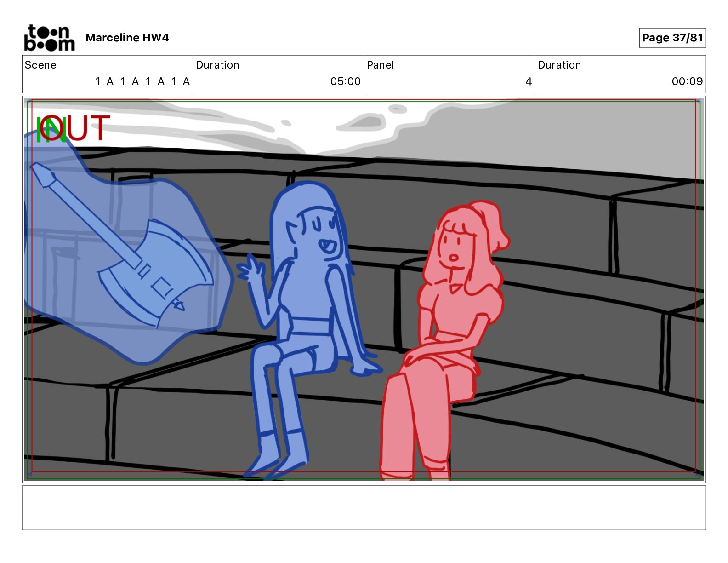728x563 pixels.
Task: Click the storyboard panel thumbnail image
Action: pyautogui.click(x=364, y=289)
